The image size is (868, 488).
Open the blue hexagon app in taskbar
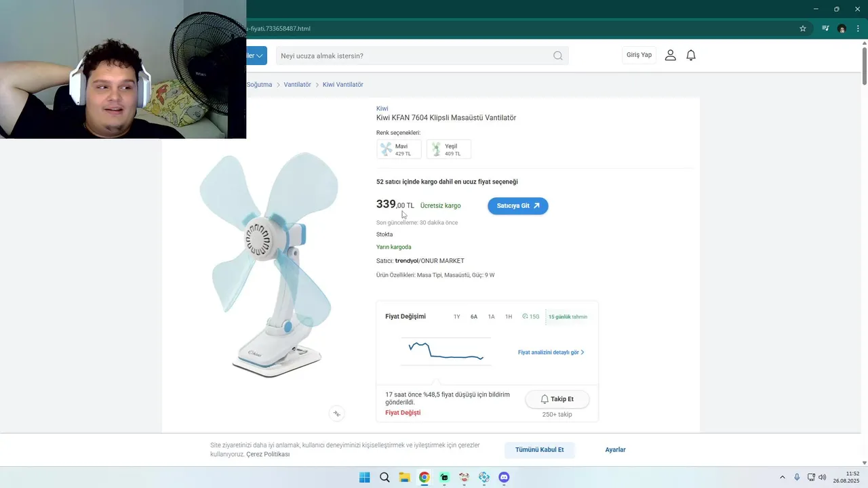pyautogui.click(x=484, y=477)
